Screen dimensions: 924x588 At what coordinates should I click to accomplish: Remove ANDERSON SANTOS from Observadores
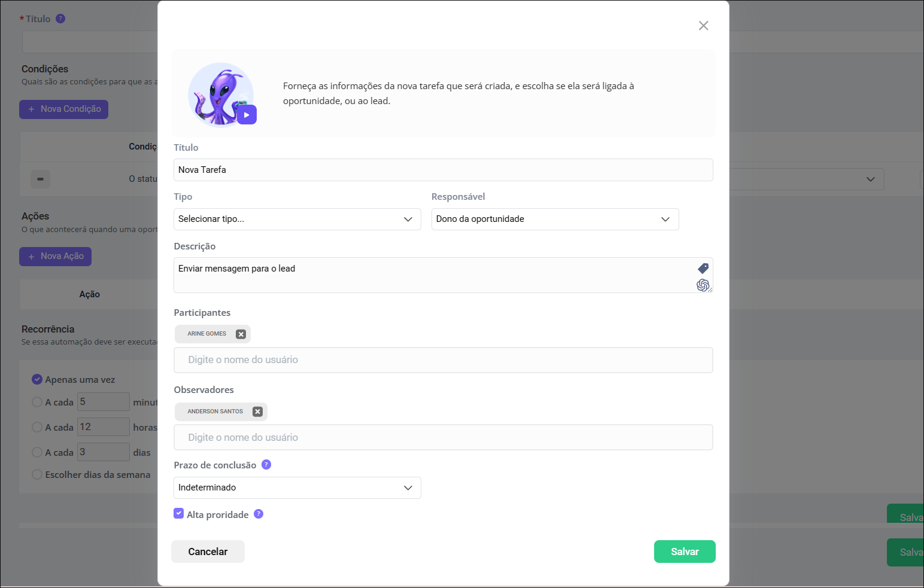point(257,412)
